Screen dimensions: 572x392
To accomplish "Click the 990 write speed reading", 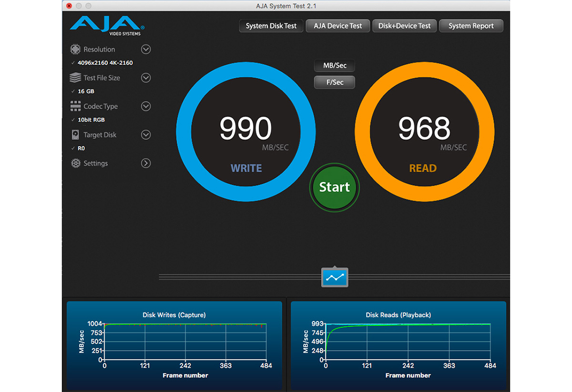I will [245, 128].
